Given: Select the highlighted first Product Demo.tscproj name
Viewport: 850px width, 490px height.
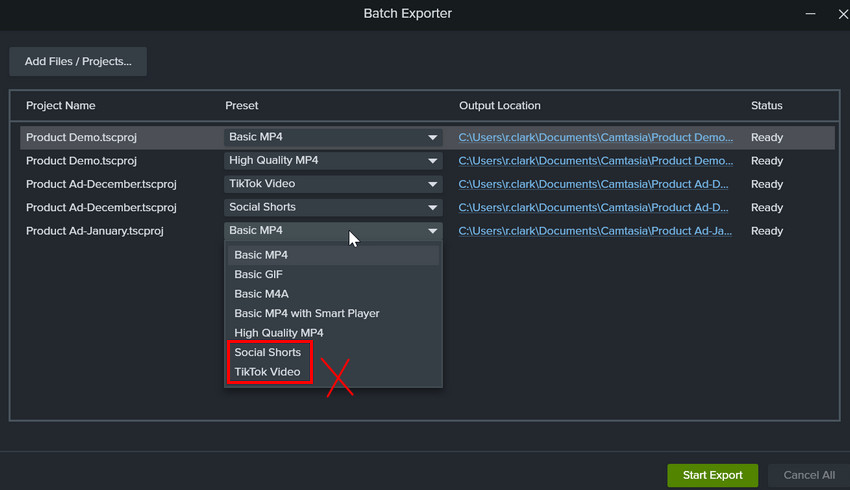Looking at the screenshot, I should pos(81,137).
